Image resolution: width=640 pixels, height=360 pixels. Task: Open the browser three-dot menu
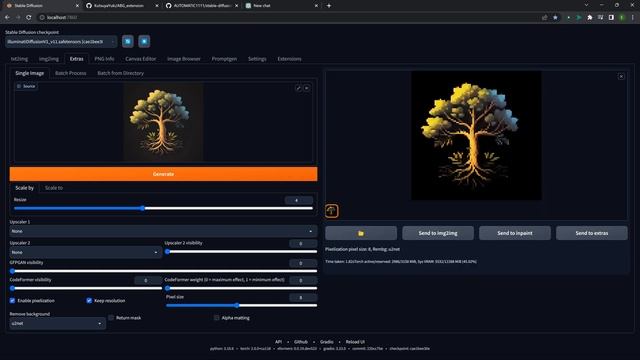click(632, 18)
